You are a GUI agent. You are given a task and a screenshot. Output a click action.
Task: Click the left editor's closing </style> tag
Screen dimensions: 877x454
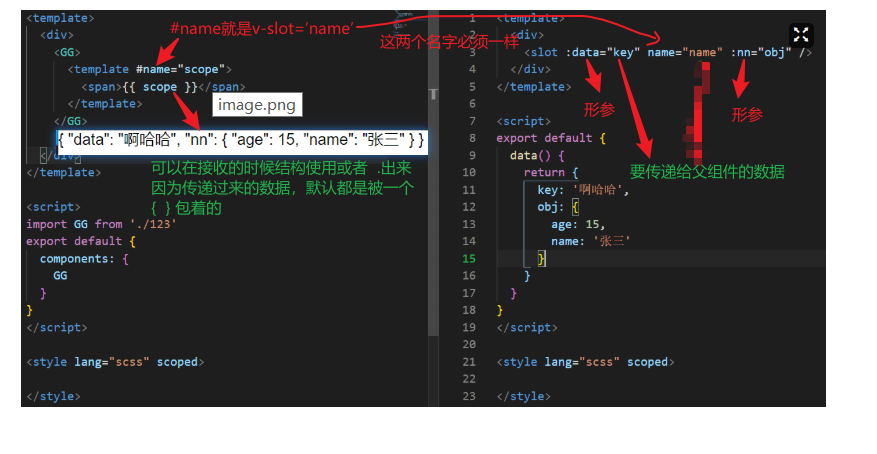[53, 396]
